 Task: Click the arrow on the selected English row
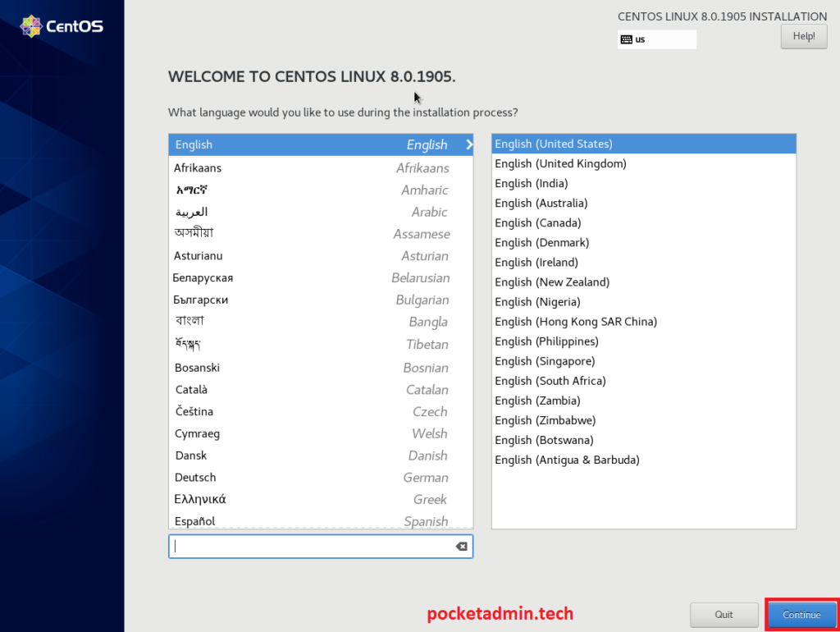click(x=469, y=144)
